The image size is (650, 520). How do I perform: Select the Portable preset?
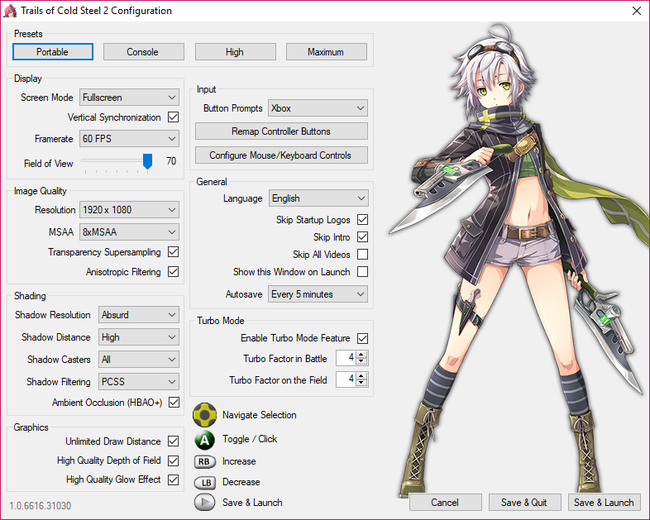[x=52, y=52]
